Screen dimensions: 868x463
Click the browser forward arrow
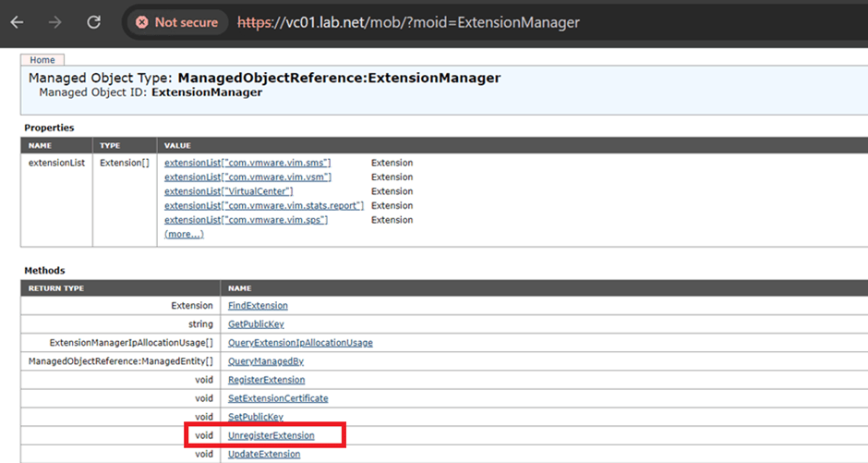tap(56, 22)
